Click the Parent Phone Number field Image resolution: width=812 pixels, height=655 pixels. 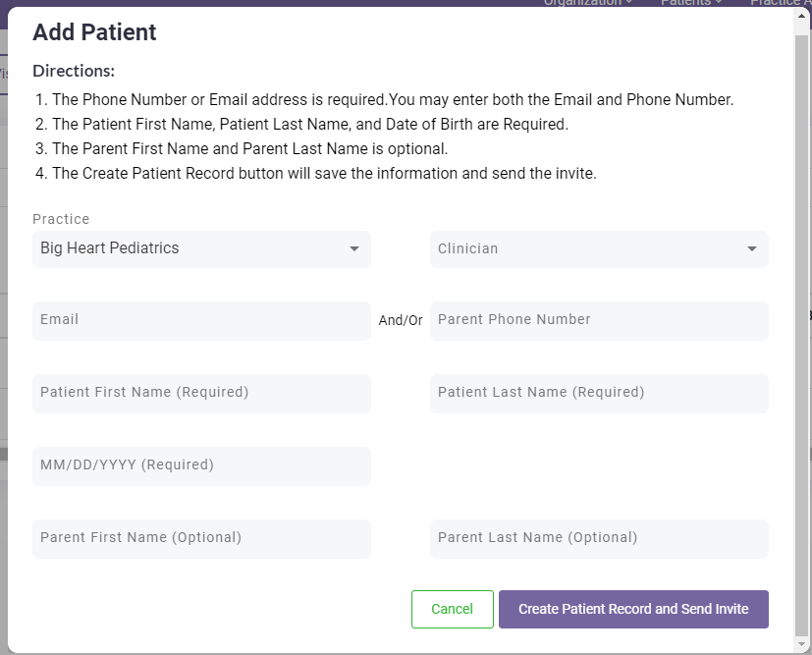[x=599, y=320]
